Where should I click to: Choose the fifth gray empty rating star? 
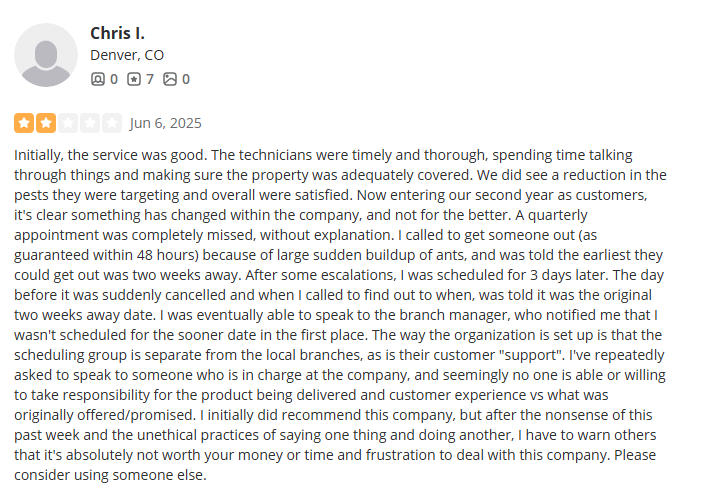[x=112, y=123]
